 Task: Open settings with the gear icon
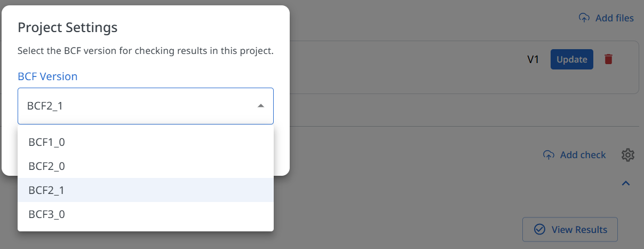pyautogui.click(x=628, y=155)
